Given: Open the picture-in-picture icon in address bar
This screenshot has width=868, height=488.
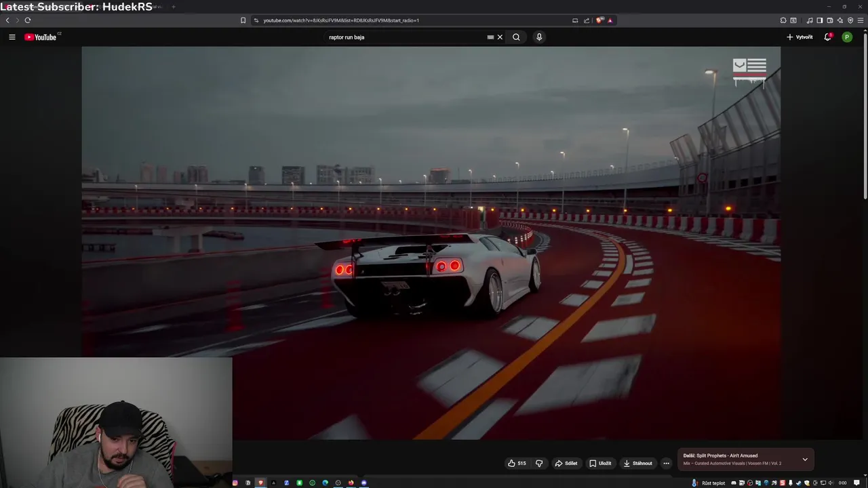Looking at the screenshot, I should click(x=575, y=20).
